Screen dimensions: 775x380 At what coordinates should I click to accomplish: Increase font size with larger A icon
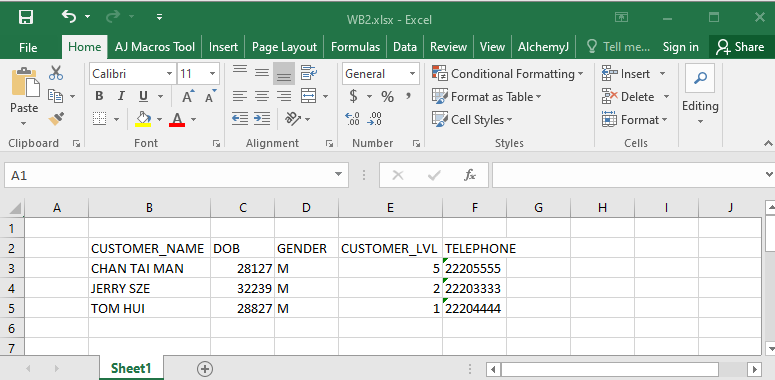pos(188,96)
